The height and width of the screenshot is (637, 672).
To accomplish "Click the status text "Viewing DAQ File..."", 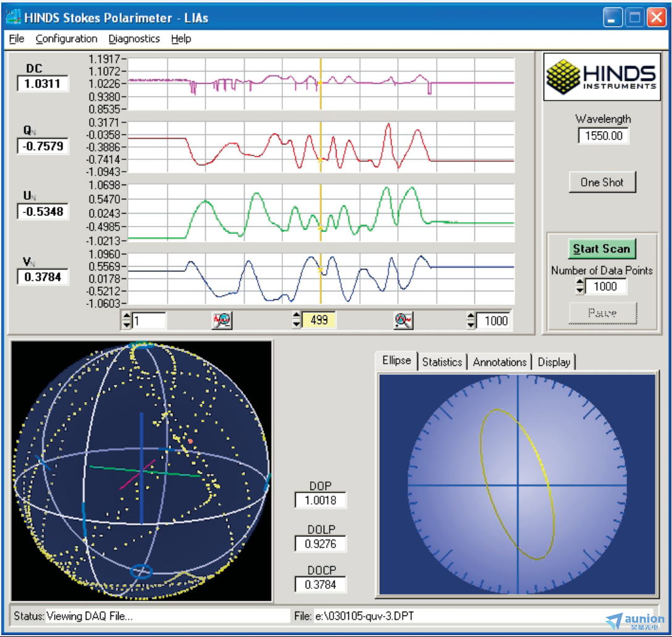I will pos(90,616).
